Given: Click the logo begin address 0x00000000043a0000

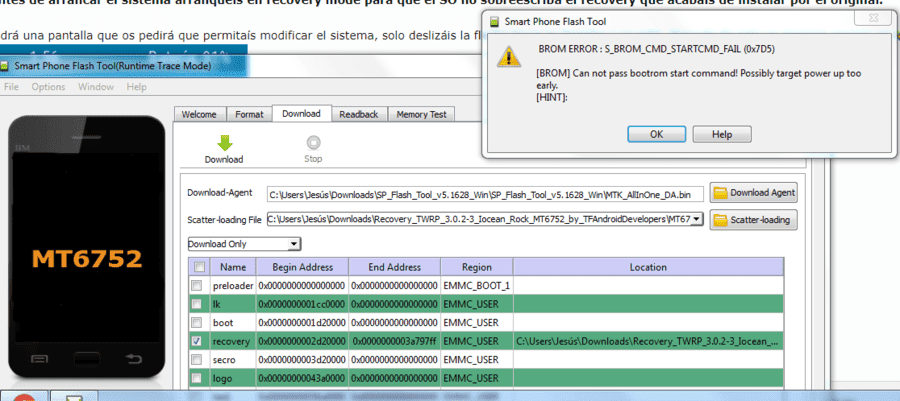Looking at the screenshot, I should coord(302,379).
